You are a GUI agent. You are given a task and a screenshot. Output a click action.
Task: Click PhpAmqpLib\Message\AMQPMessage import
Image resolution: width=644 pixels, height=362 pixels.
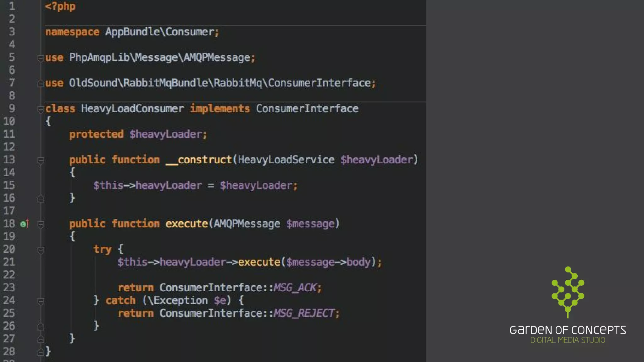160,58
